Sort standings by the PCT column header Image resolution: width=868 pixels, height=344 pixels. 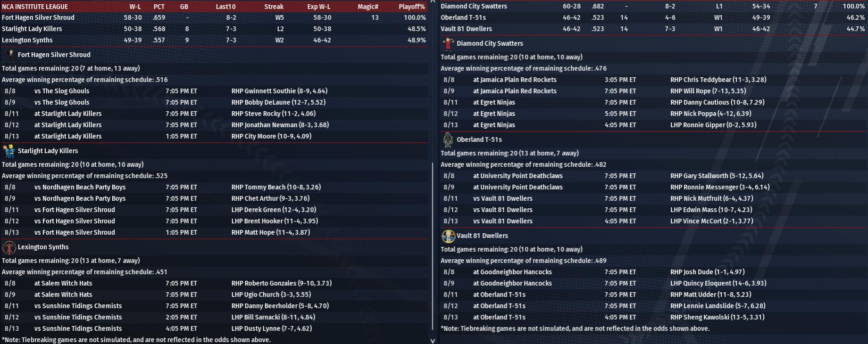point(159,7)
